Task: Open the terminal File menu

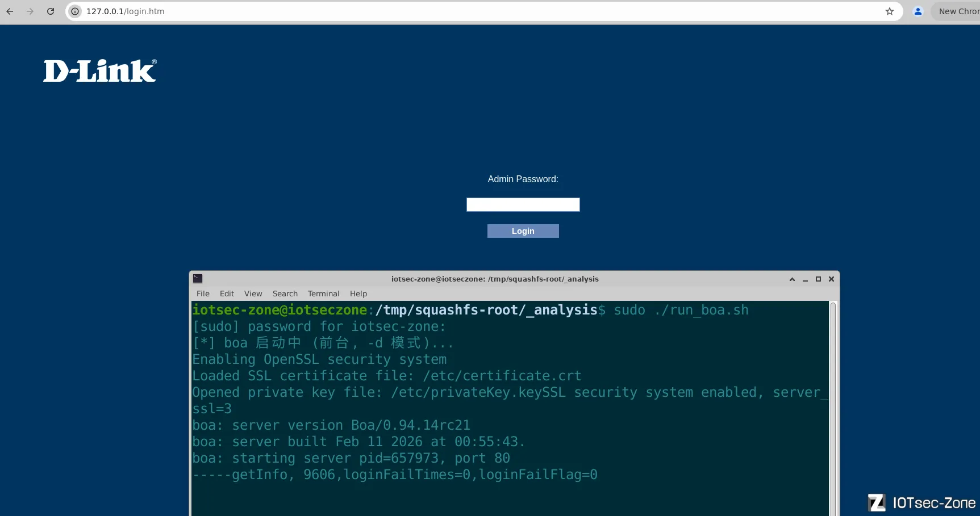Action: (x=203, y=293)
